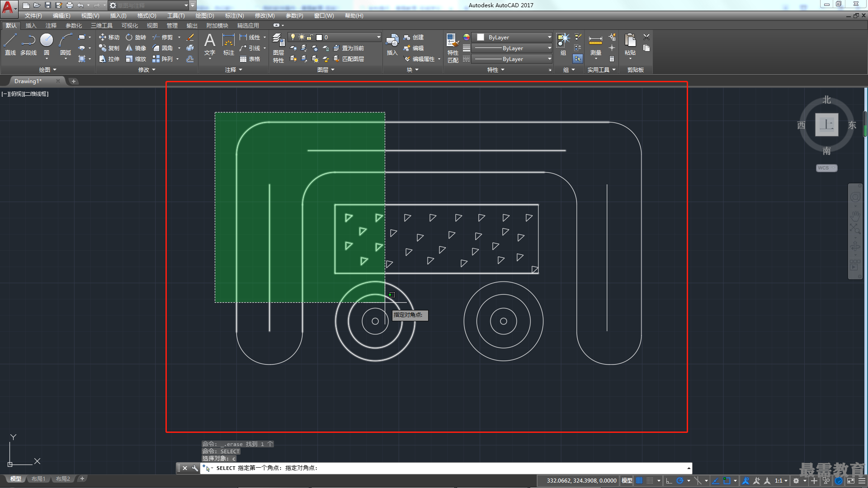Click the ViewCube top (上) face

(826, 124)
